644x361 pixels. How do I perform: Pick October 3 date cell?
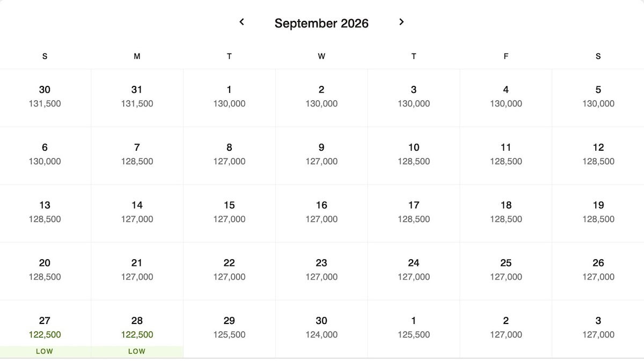point(598,328)
